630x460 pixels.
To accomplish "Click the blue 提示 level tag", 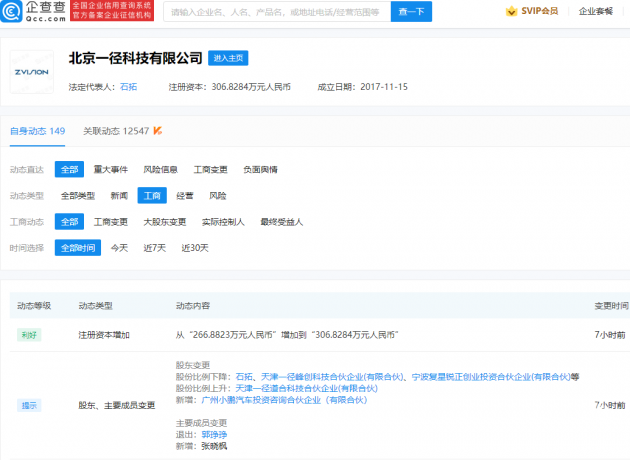I will tap(30, 405).
